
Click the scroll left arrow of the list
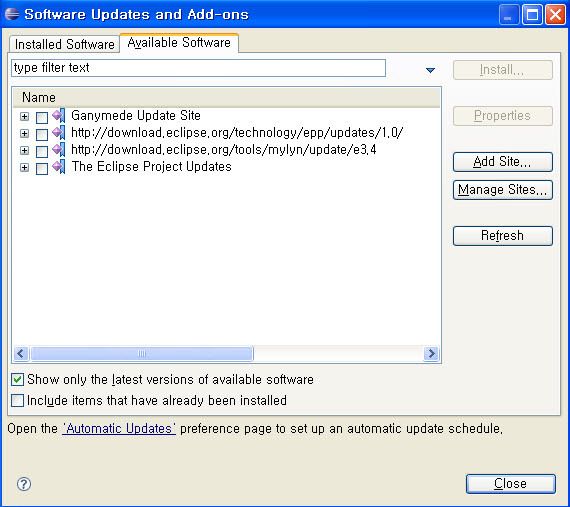(x=21, y=353)
